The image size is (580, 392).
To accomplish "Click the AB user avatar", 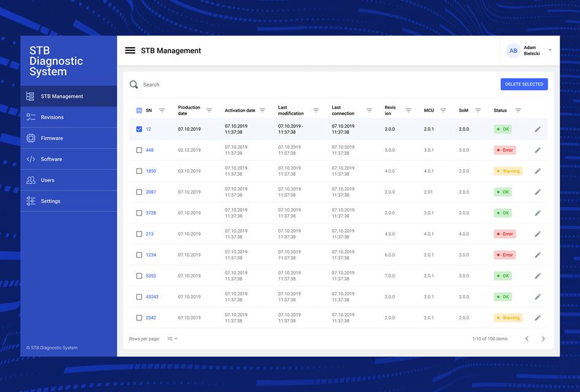I will [x=513, y=51].
